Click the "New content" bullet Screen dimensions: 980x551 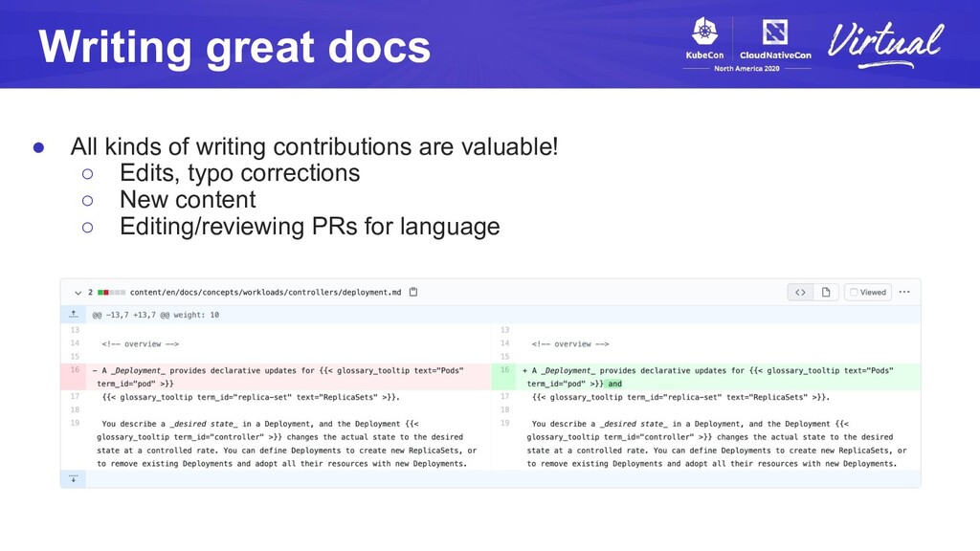coord(188,200)
